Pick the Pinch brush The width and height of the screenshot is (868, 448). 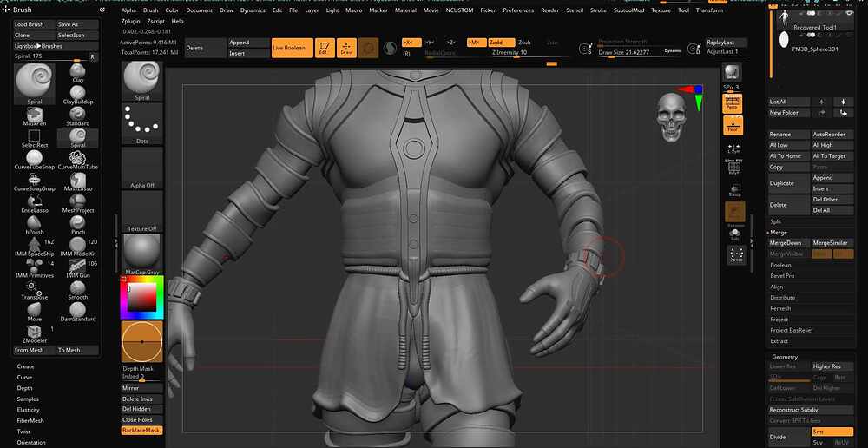pyautogui.click(x=77, y=226)
